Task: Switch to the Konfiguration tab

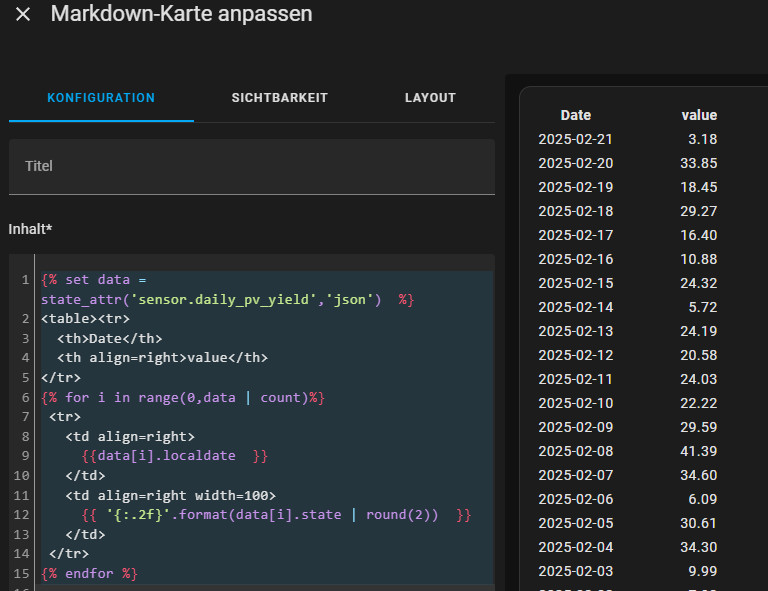Action: click(x=101, y=98)
